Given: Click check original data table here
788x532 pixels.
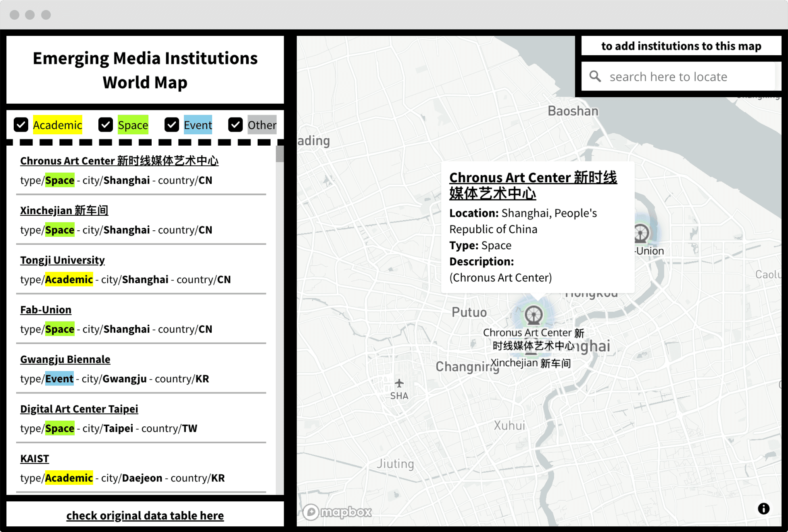Looking at the screenshot, I should (x=145, y=515).
